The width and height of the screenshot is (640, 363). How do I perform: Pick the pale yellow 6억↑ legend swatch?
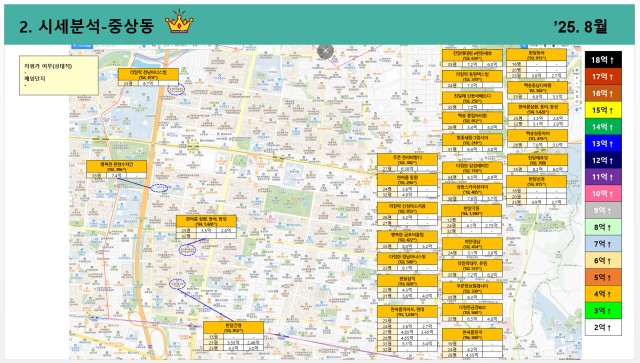tap(603, 261)
